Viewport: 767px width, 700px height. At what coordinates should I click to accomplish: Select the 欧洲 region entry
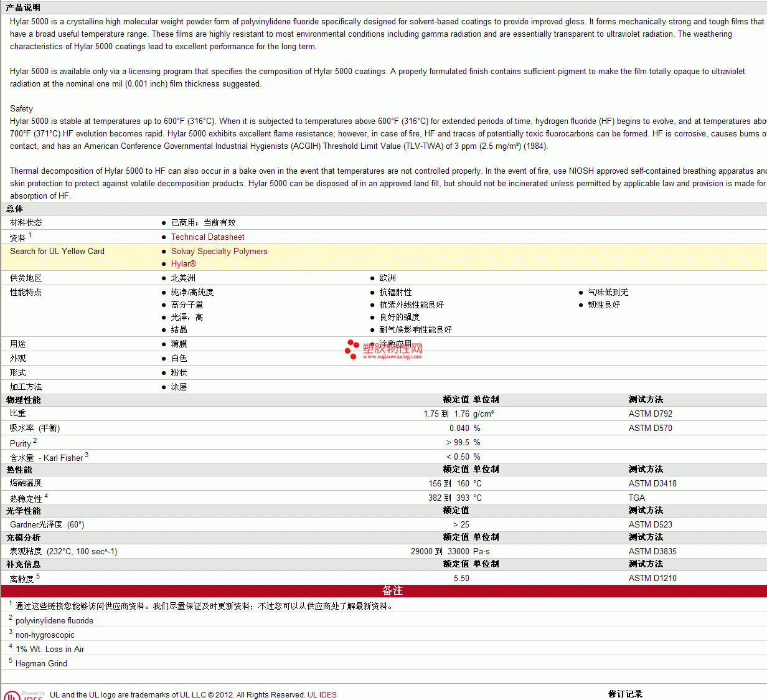pyautogui.click(x=387, y=278)
